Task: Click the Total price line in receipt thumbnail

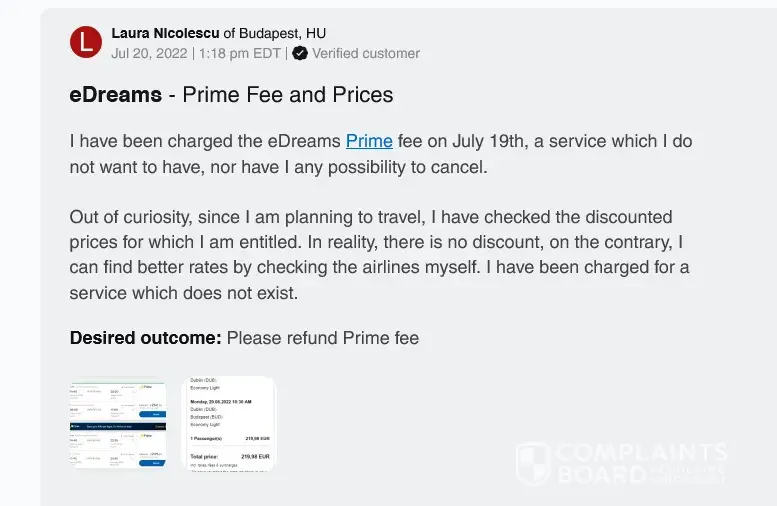Action: pyautogui.click(x=228, y=455)
